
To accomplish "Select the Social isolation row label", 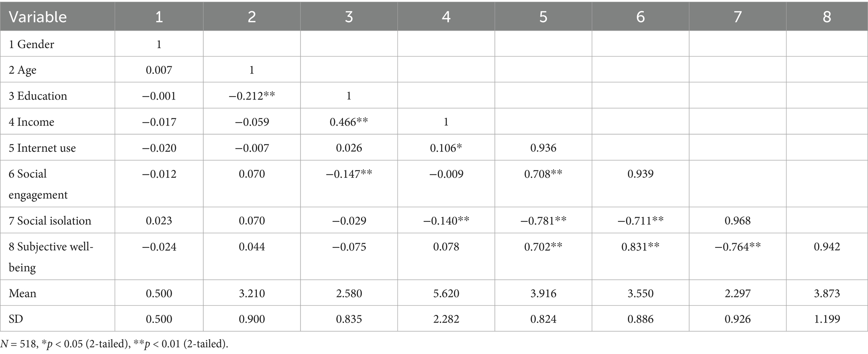I will 50,221.
